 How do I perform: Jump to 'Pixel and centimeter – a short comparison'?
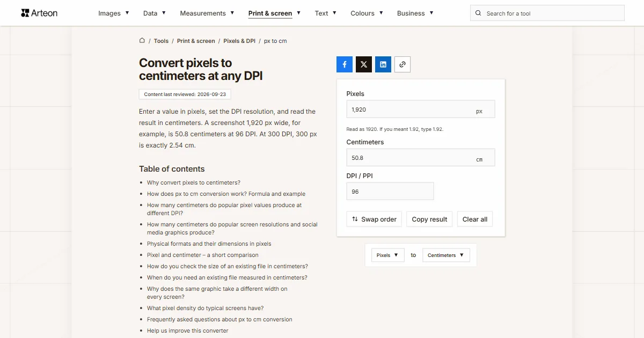click(x=203, y=255)
